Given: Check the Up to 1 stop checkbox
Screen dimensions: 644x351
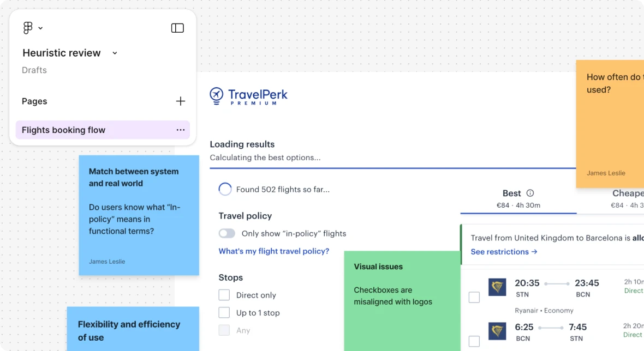Looking at the screenshot, I should pos(224,313).
